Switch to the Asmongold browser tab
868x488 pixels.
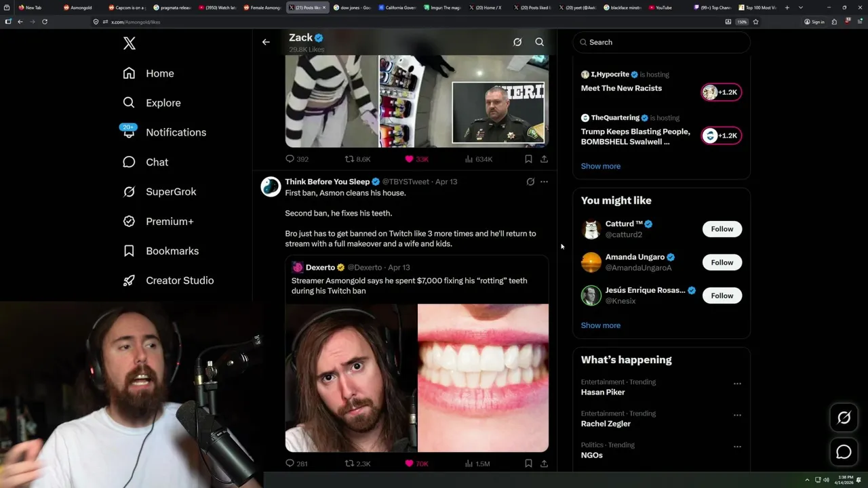point(80,7)
